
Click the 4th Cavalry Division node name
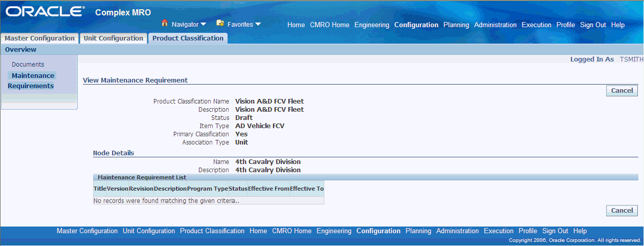click(268, 162)
